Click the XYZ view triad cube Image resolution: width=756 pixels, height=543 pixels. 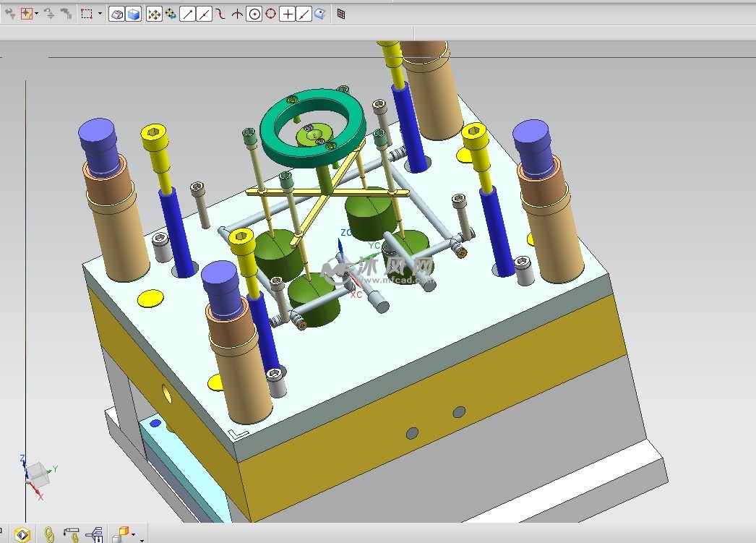37,473
